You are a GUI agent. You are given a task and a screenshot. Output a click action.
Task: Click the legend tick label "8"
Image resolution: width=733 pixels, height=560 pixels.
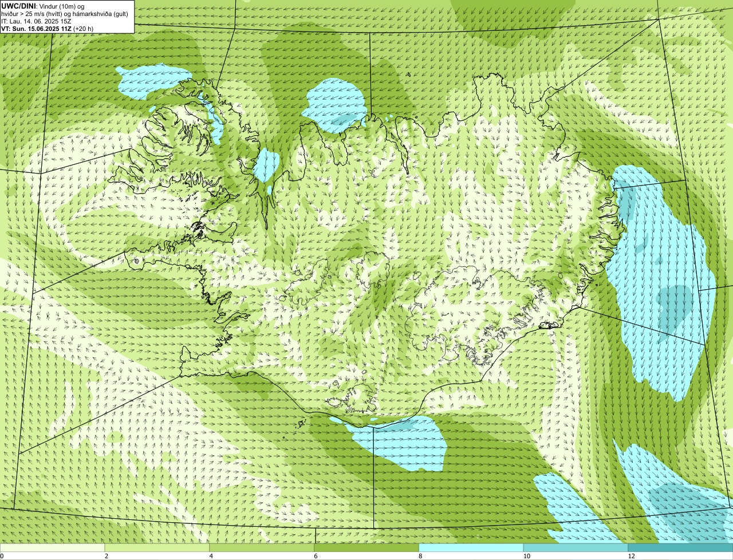[420, 556]
